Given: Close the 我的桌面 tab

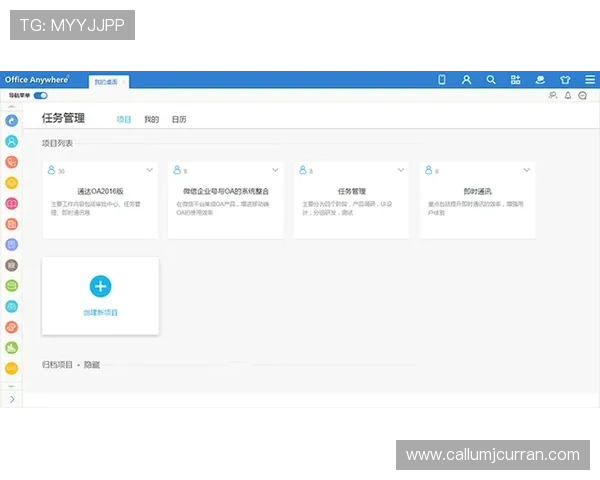Looking at the screenshot, I should point(123,82).
